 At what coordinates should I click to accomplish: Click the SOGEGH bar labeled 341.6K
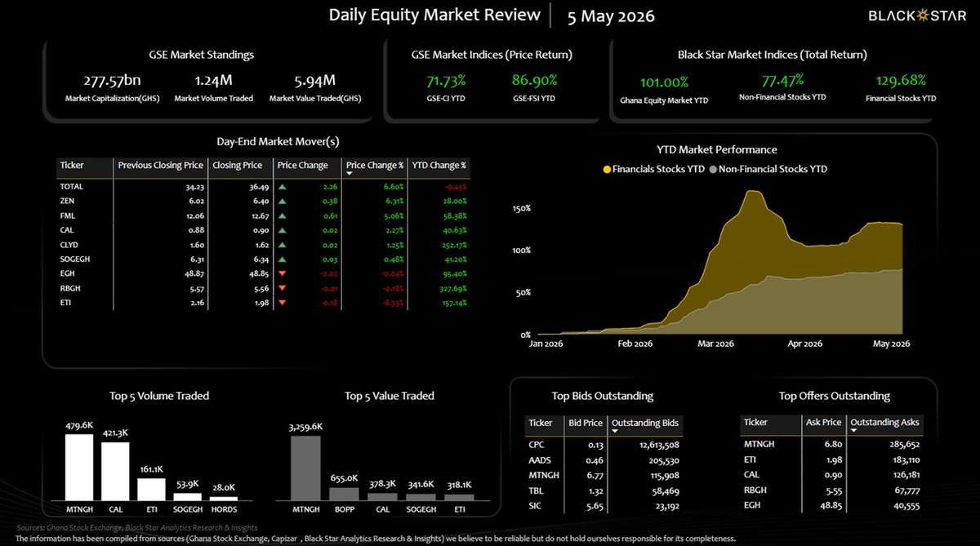point(421,496)
